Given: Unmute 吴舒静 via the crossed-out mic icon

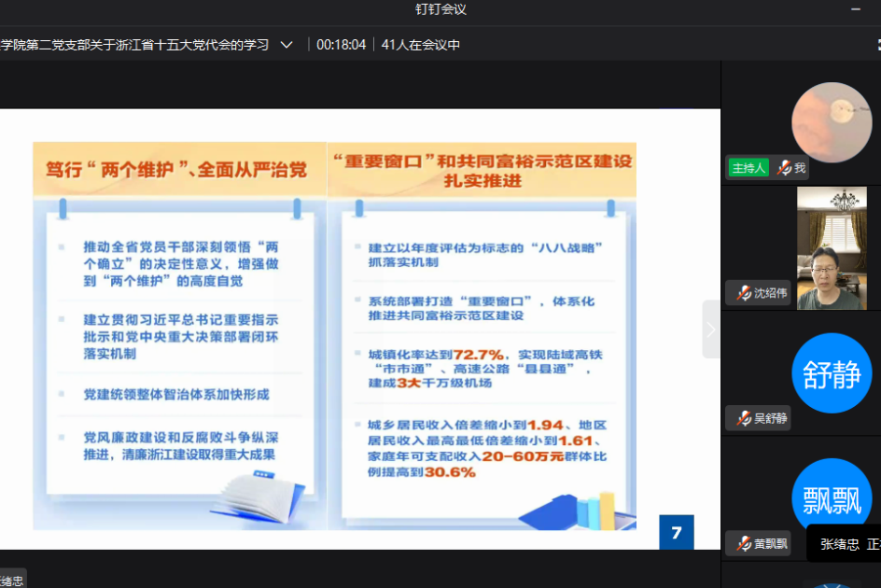Looking at the screenshot, I should pos(744,417).
